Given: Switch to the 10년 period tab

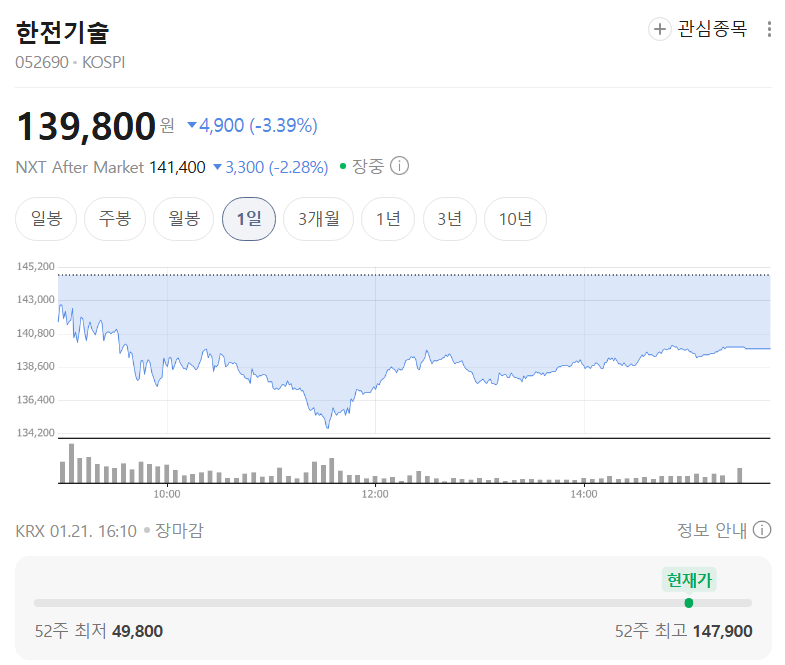Looking at the screenshot, I should pos(515,219).
